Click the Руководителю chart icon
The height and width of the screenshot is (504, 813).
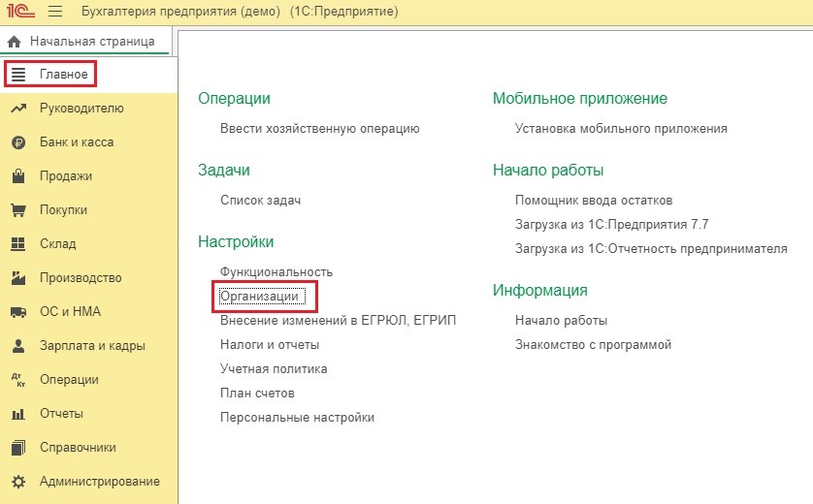pyautogui.click(x=17, y=109)
